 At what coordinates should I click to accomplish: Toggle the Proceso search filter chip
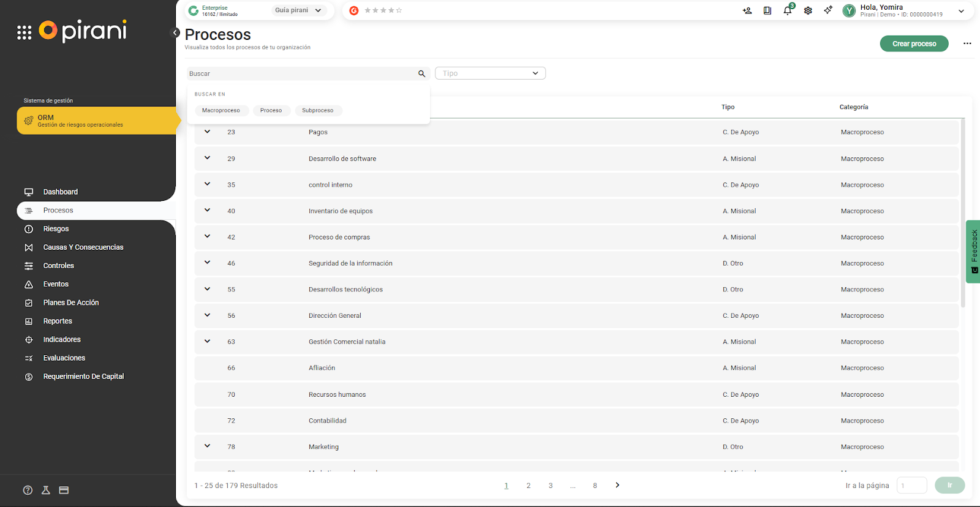pos(271,111)
